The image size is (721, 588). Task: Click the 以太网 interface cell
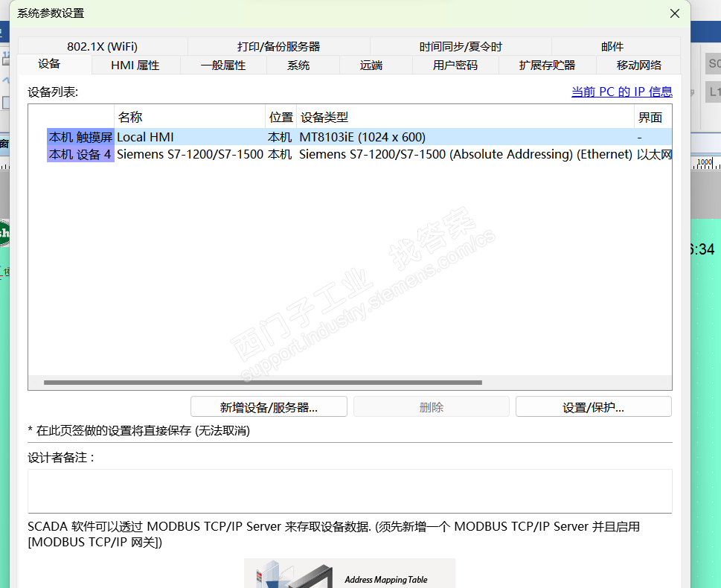(654, 154)
